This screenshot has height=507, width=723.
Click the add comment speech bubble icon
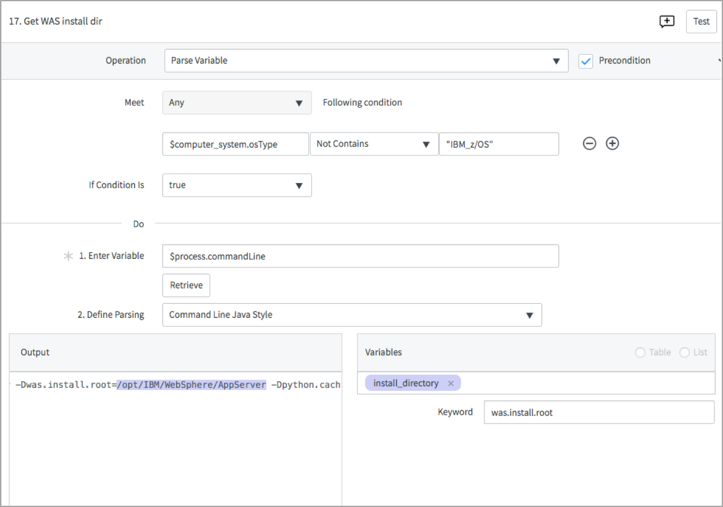tap(667, 22)
